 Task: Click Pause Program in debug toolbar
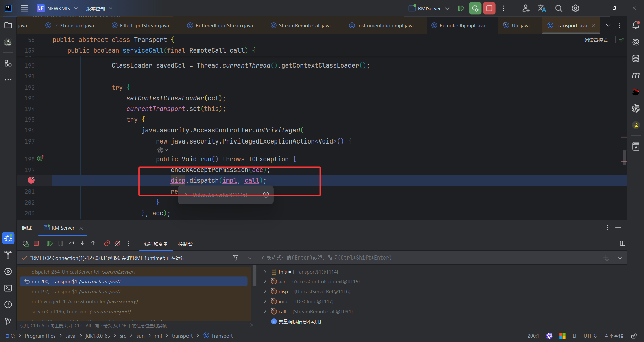61,244
